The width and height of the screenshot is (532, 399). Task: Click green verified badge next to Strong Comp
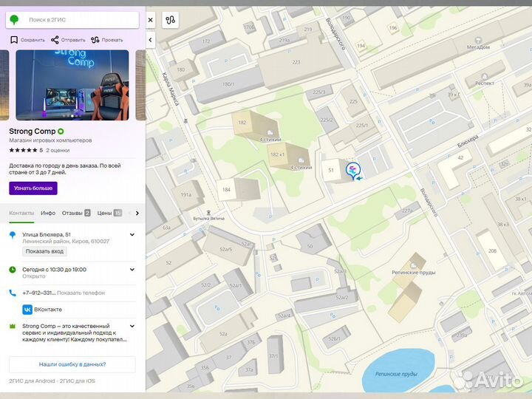61,132
